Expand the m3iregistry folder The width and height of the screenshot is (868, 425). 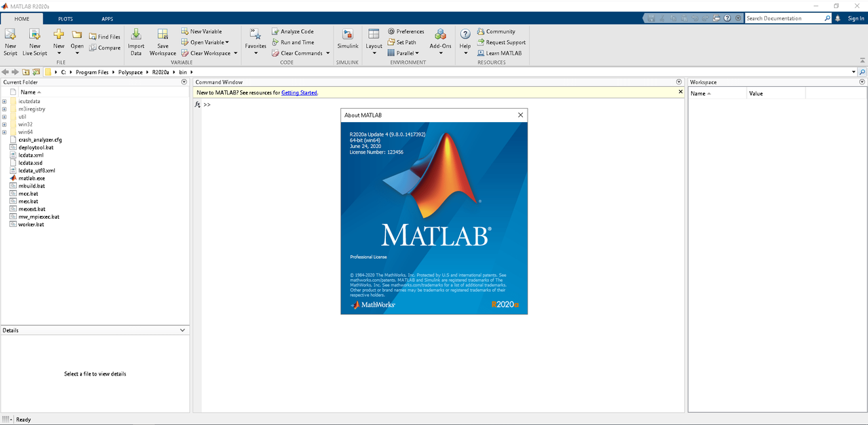pyautogui.click(x=4, y=109)
